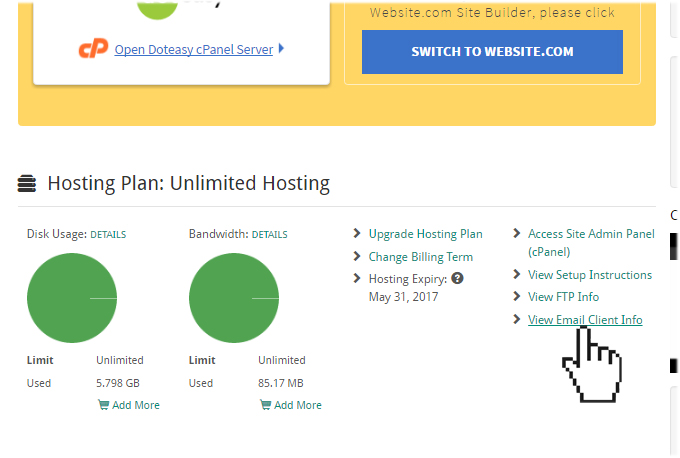680x458 pixels.
Task: Click the orange cPanel logo icon
Action: point(93,48)
